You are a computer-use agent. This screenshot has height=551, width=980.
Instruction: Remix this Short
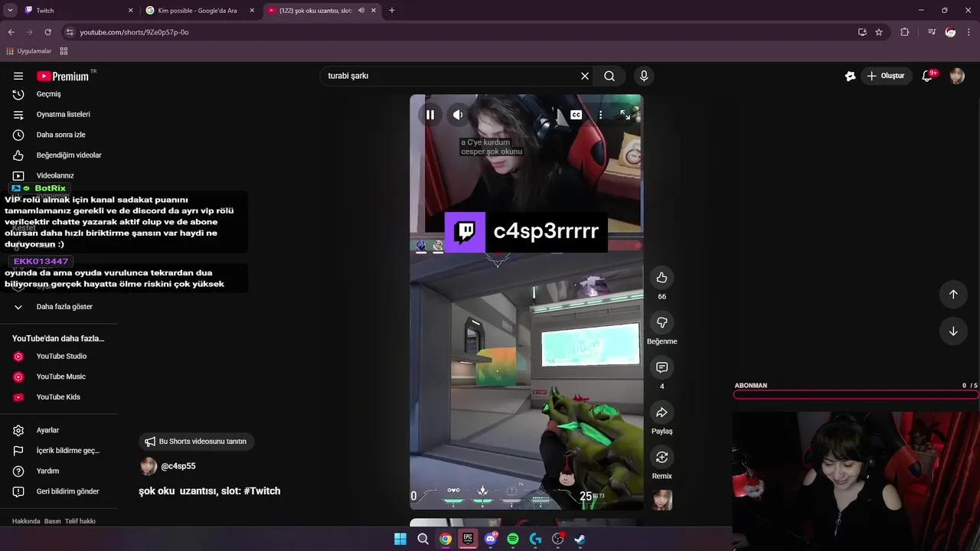[662, 457]
